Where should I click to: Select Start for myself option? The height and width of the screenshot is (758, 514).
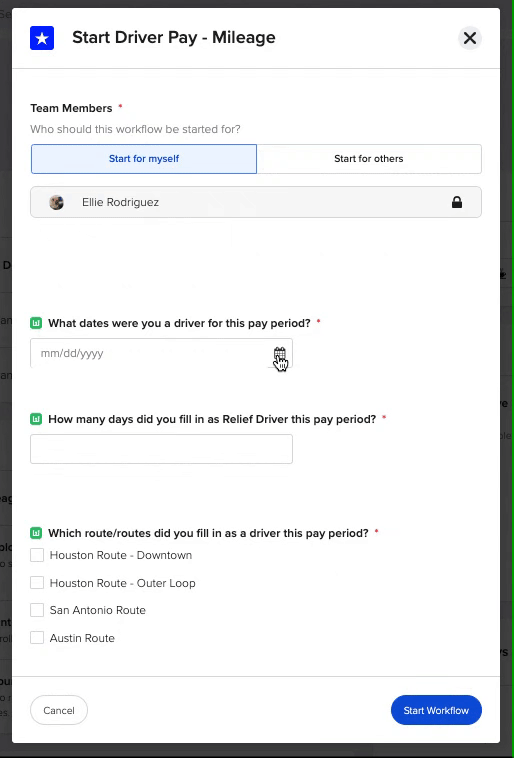point(144,159)
